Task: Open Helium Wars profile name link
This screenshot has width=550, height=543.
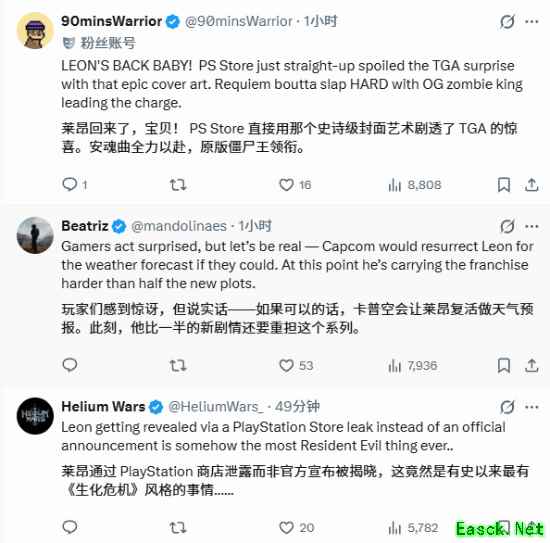Action: point(103,407)
